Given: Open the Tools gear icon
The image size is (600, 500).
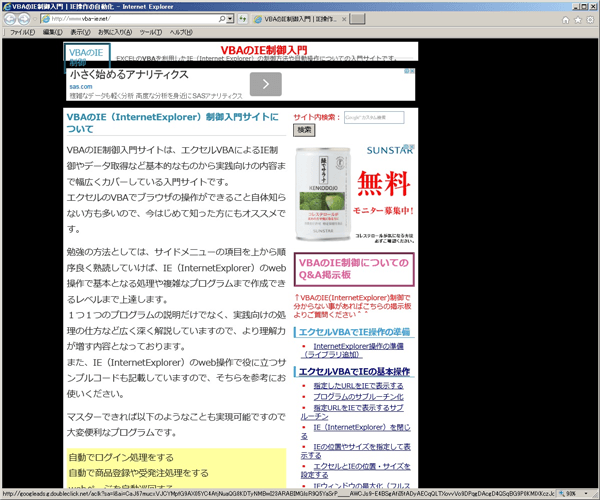Looking at the screenshot, I should [590, 20].
